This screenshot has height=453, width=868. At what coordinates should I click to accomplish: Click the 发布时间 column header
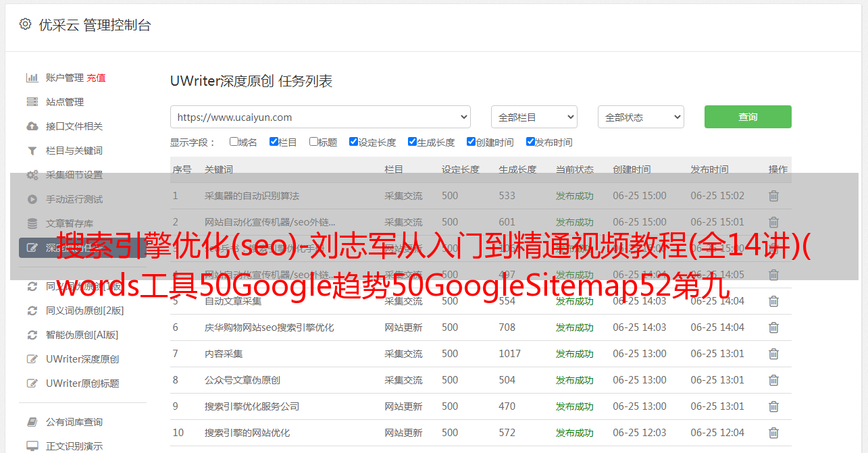[709, 170]
